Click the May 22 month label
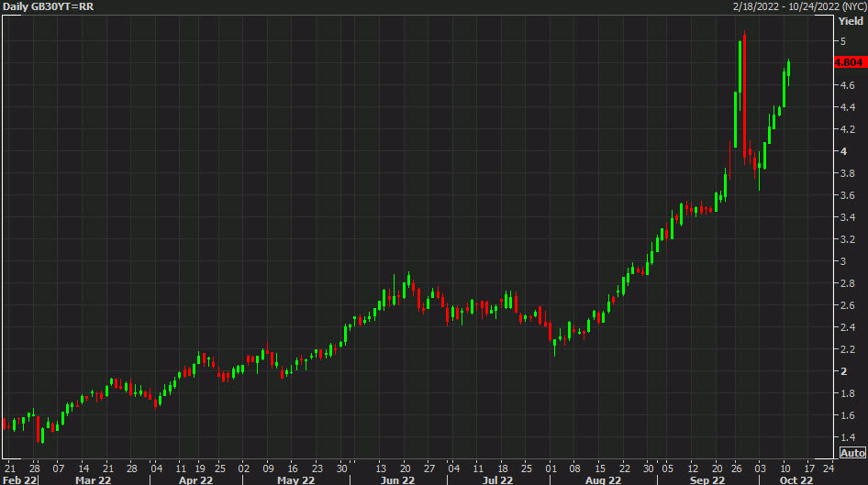The height and width of the screenshot is (485, 868). [x=295, y=479]
